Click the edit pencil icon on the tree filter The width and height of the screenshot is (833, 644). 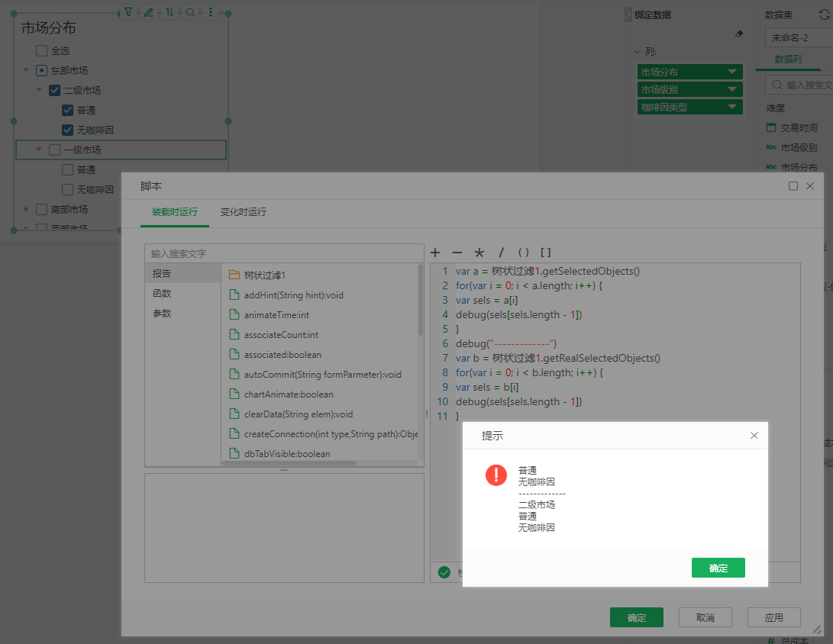tap(150, 11)
